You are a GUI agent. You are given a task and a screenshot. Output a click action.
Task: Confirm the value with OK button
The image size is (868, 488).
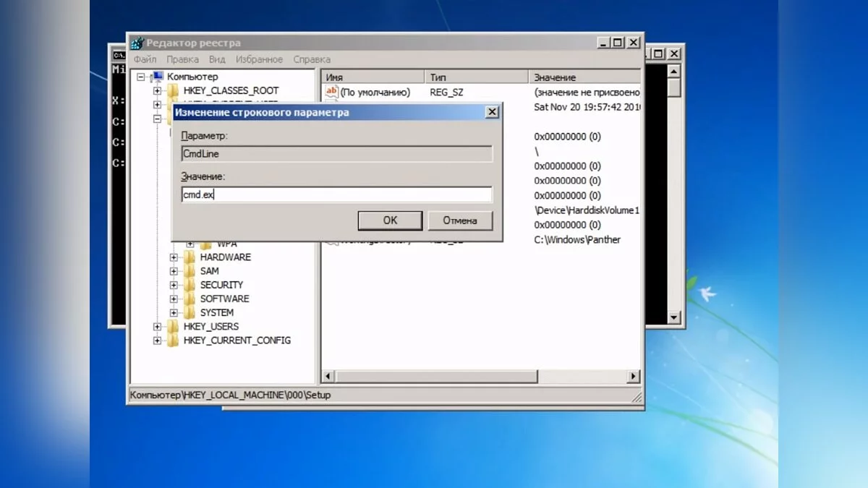click(x=390, y=221)
